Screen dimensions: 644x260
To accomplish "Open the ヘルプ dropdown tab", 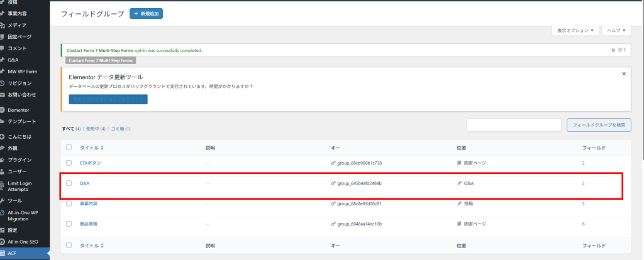I will point(616,30).
